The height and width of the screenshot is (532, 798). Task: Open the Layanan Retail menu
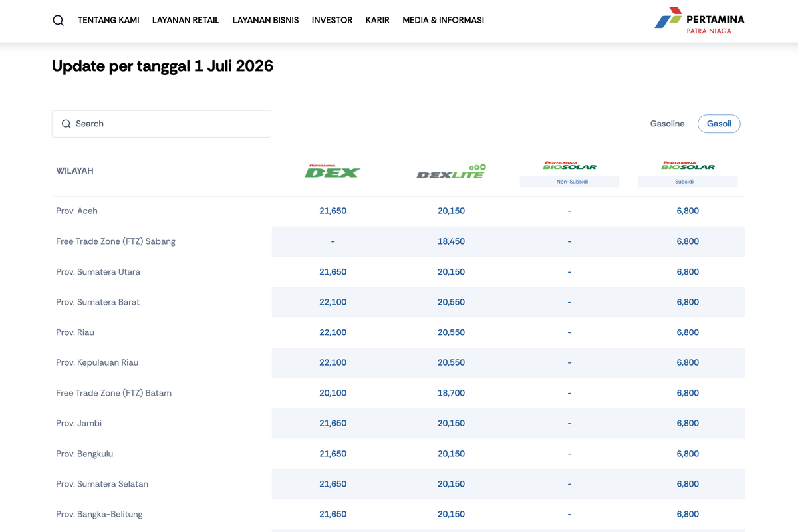point(186,21)
